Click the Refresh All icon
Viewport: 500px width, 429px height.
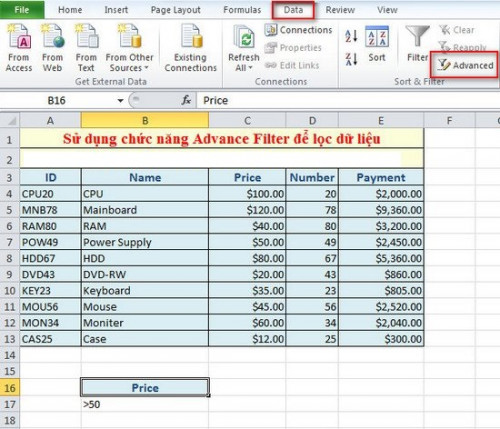(244, 37)
